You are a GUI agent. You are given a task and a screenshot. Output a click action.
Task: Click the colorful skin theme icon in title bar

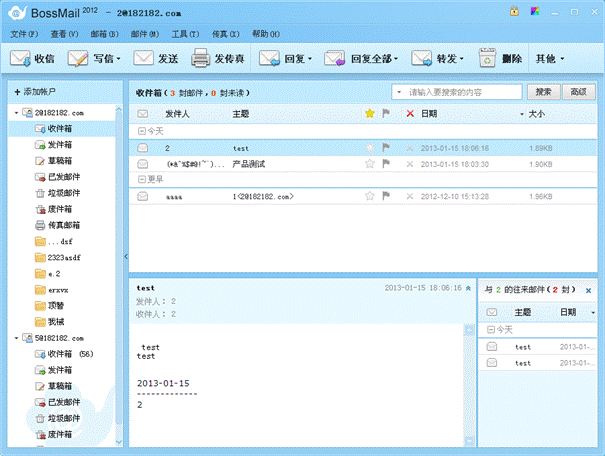point(532,11)
